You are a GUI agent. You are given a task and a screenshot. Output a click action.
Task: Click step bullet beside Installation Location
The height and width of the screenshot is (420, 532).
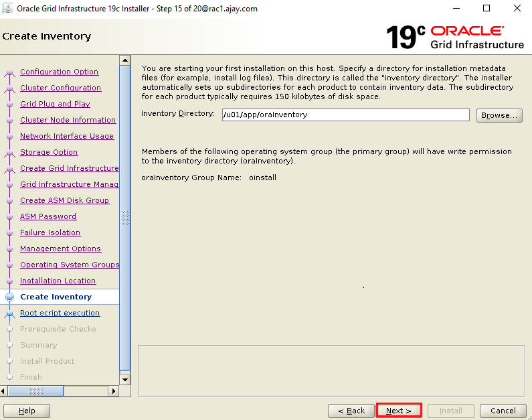click(x=10, y=281)
